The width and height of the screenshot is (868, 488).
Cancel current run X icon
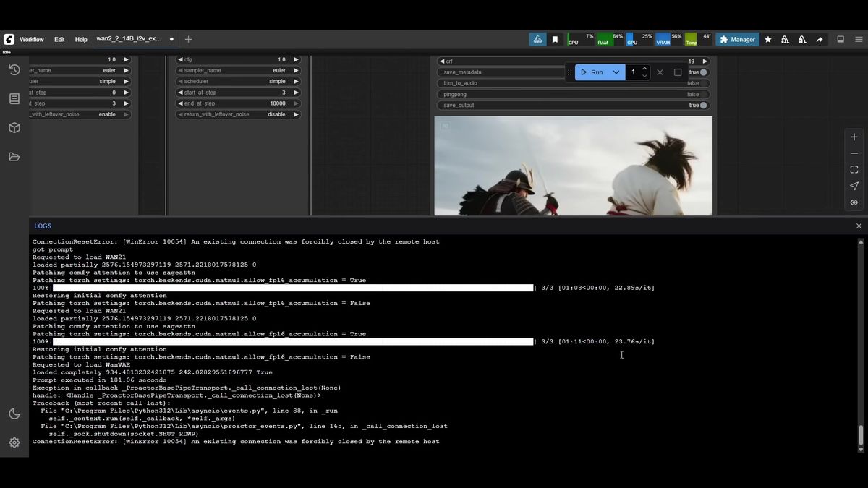(x=660, y=72)
